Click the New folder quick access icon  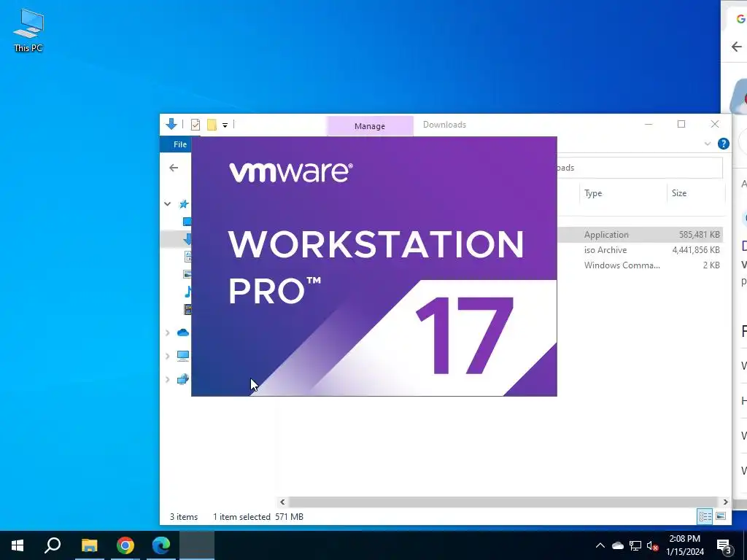point(212,125)
